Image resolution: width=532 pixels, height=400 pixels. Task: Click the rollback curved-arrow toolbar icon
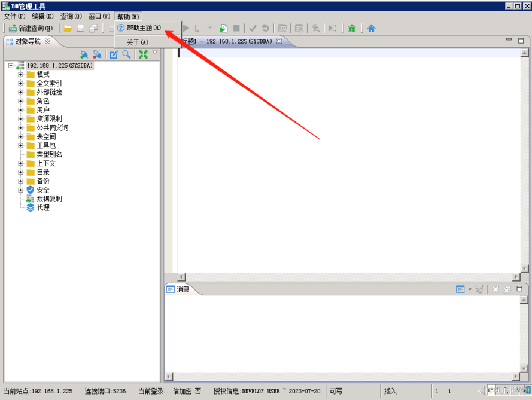point(265,29)
